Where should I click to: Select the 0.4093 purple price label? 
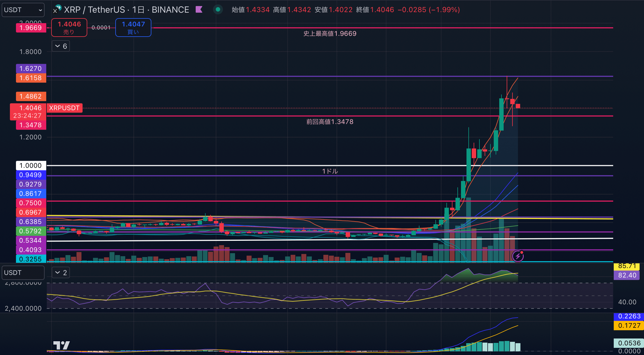pos(31,250)
